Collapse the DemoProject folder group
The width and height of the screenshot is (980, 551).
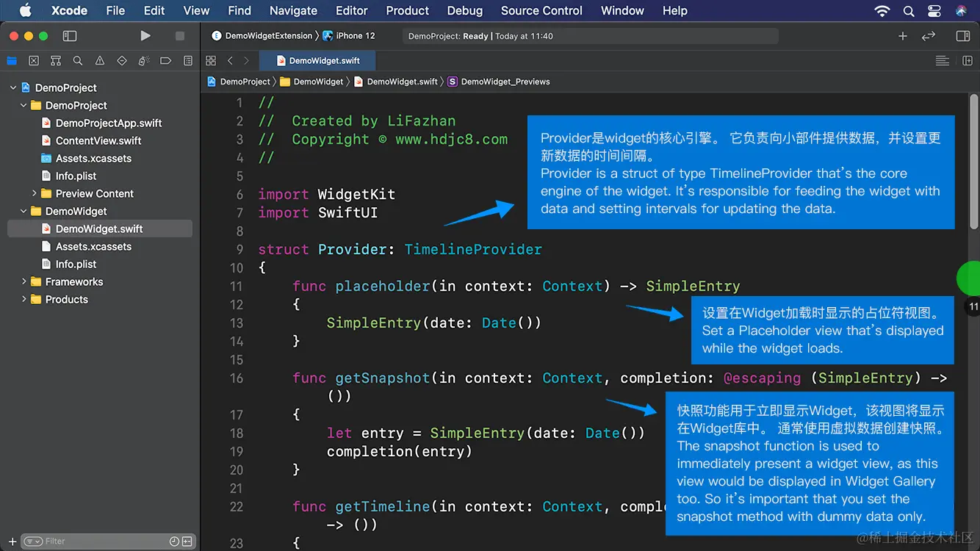point(24,105)
